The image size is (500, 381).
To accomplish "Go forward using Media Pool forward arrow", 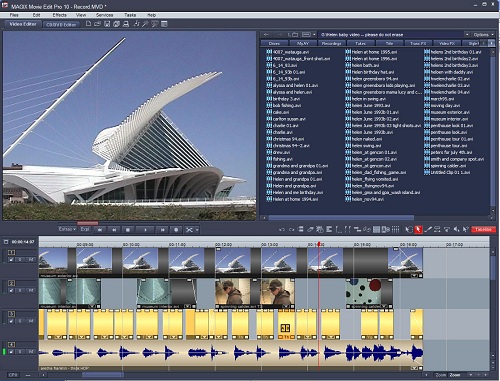I will coord(280,35).
